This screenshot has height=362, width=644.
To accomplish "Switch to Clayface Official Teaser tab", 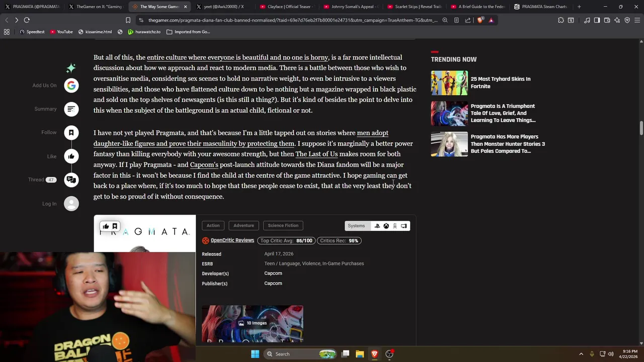I will (286, 7).
